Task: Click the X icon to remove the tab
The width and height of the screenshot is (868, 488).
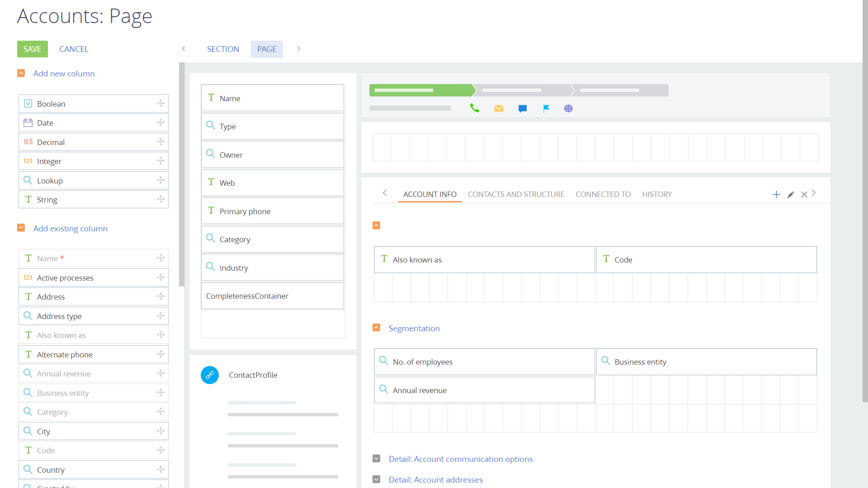Action: (x=804, y=195)
